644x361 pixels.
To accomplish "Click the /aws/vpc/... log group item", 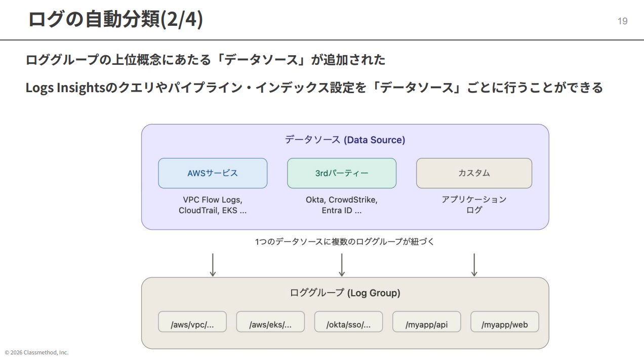I will pyautogui.click(x=192, y=321).
